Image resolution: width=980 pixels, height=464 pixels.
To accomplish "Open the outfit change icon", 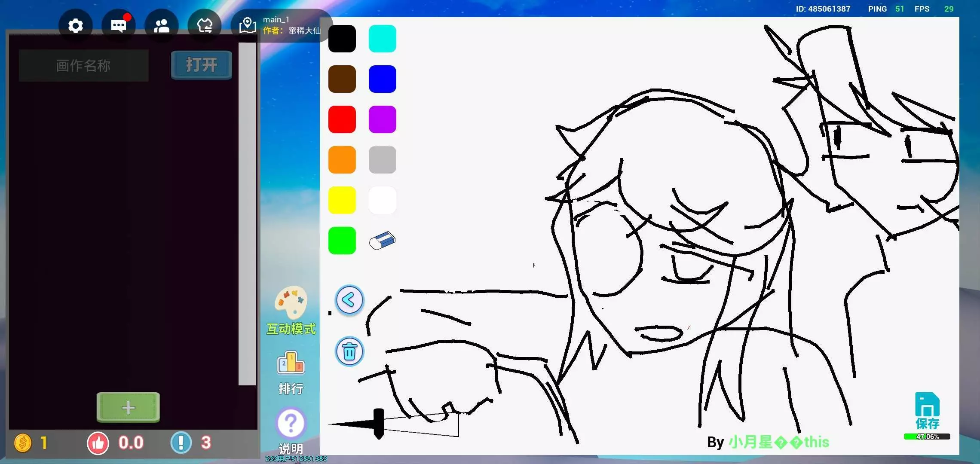I will [205, 26].
